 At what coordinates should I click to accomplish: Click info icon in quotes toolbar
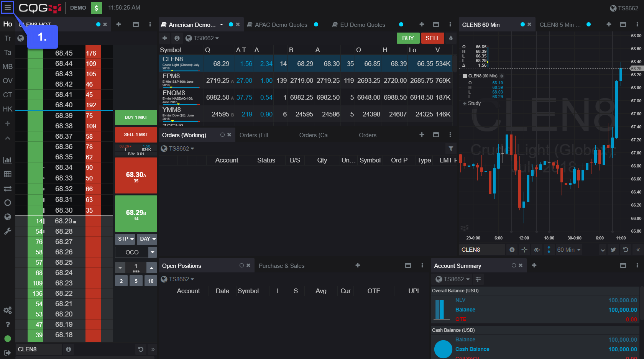pos(177,38)
